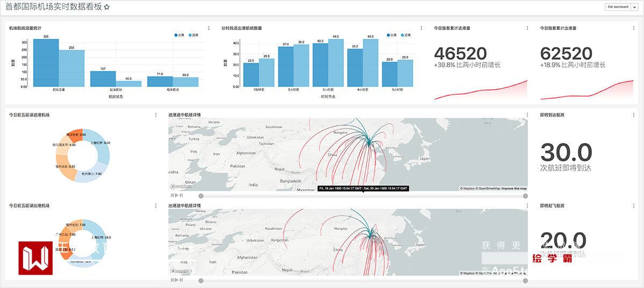Click the 71.0 取消航班 出港 bar
This screenshot has height=288, width=644.
coord(160,81)
